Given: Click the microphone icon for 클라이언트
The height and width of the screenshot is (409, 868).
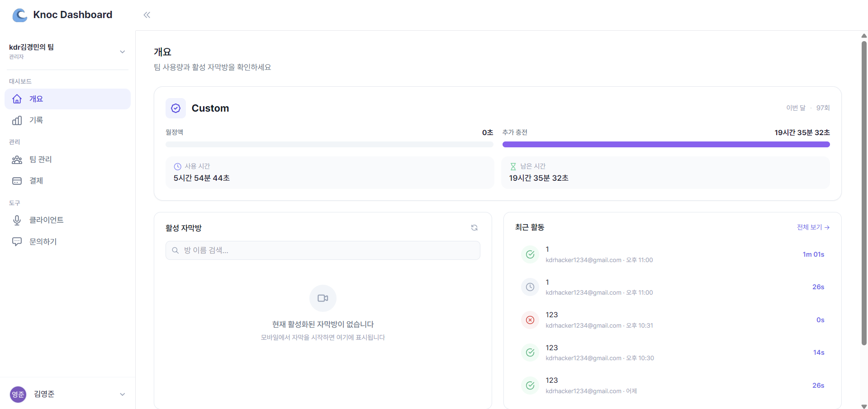Looking at the screenshot, I should tap(17, 220).
